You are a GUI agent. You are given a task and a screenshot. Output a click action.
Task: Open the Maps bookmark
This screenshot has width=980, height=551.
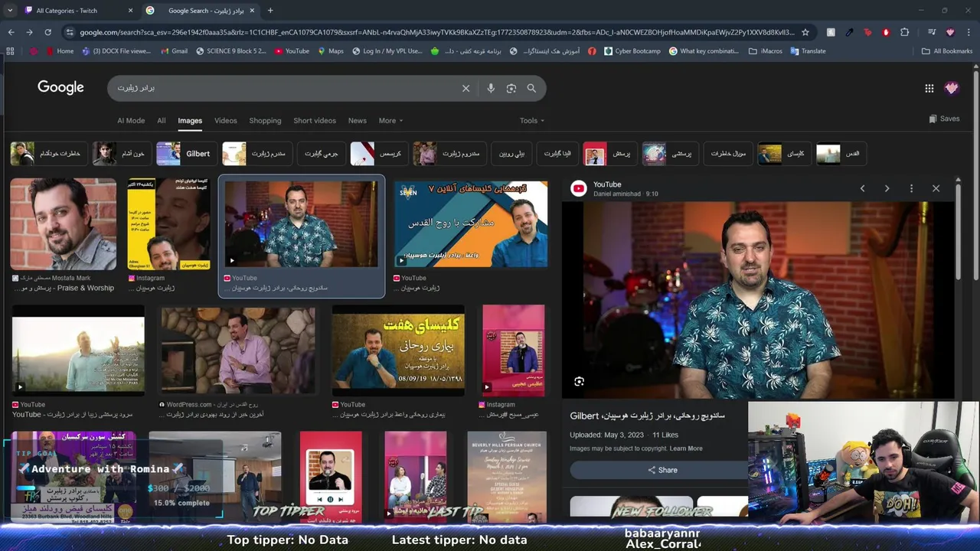pyautogui.click(x=330, y=51)
